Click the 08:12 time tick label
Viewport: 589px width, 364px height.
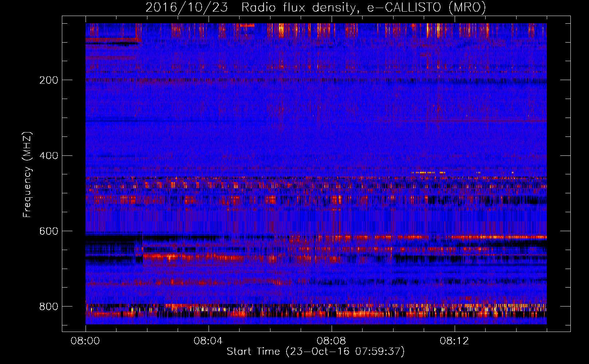(x=454, y=341)
